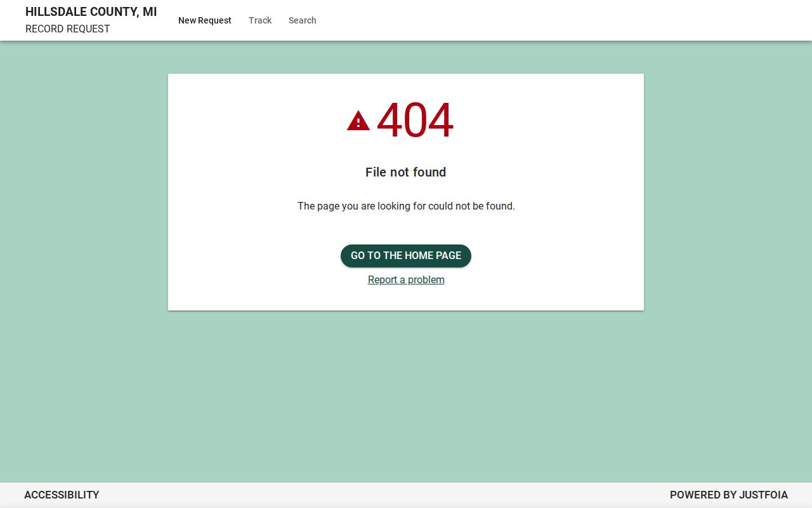Follow the Report a problem link
The image size is (812, 508).
(406, 279)
